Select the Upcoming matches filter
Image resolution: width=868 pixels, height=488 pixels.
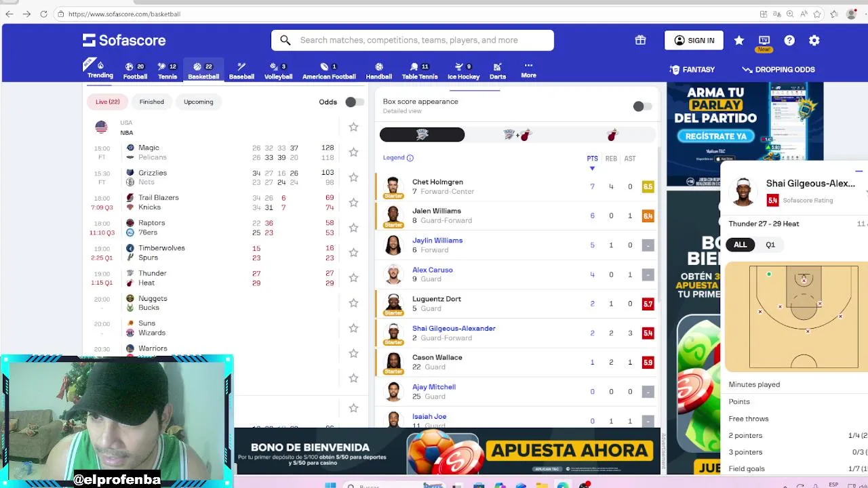tap(198, 102)
